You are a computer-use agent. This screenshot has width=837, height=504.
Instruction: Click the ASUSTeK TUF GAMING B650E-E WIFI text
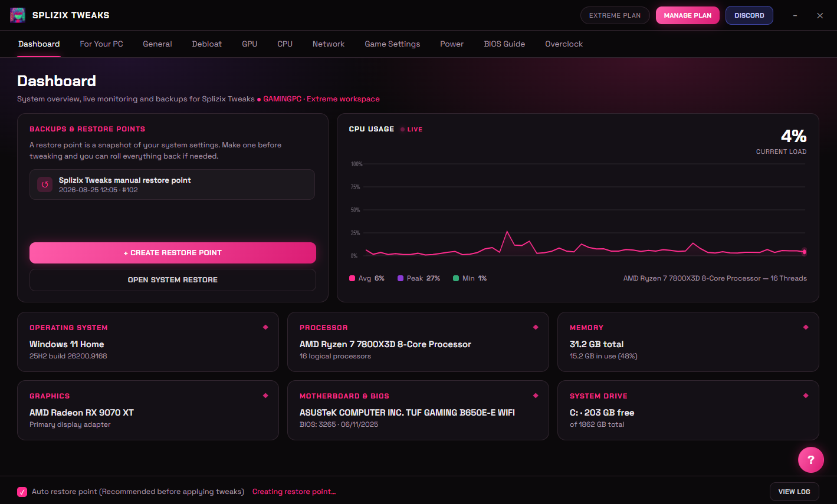click(407, 413)
